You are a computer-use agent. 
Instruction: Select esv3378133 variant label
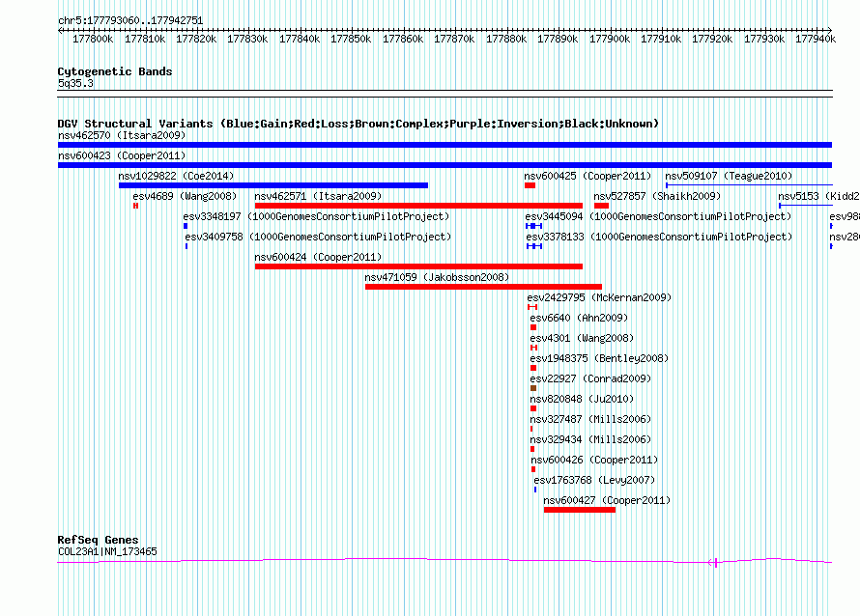[x=659, y=237]
